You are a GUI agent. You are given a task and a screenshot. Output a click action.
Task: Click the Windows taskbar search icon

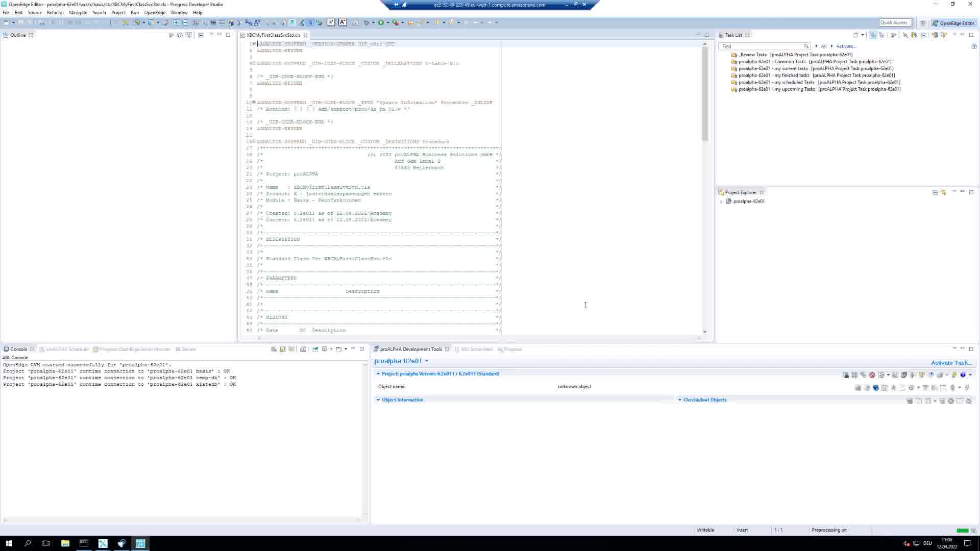click(x=28, y=543)
